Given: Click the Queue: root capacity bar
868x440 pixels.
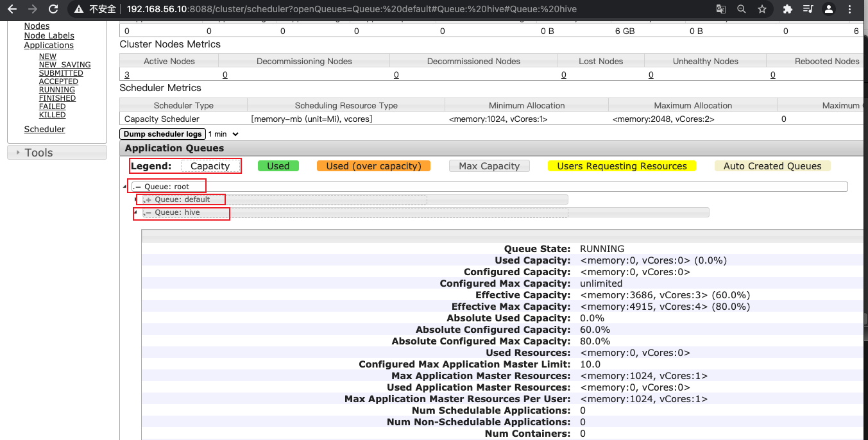Looking at the screenshot, I should click(x=490, y=187).
